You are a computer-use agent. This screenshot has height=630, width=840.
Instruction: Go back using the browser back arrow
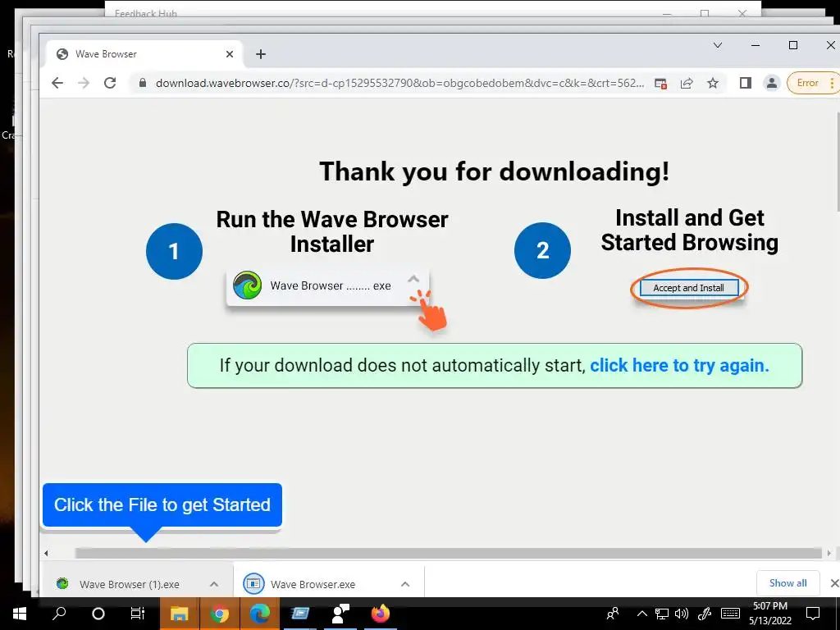pos(57,83)
